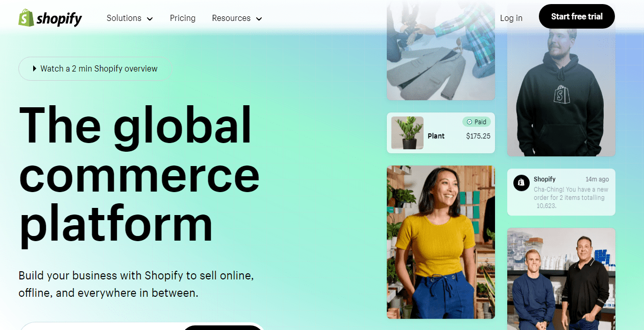
Task: Open the photo of two men sitting together
Action: tap(561, 278)
